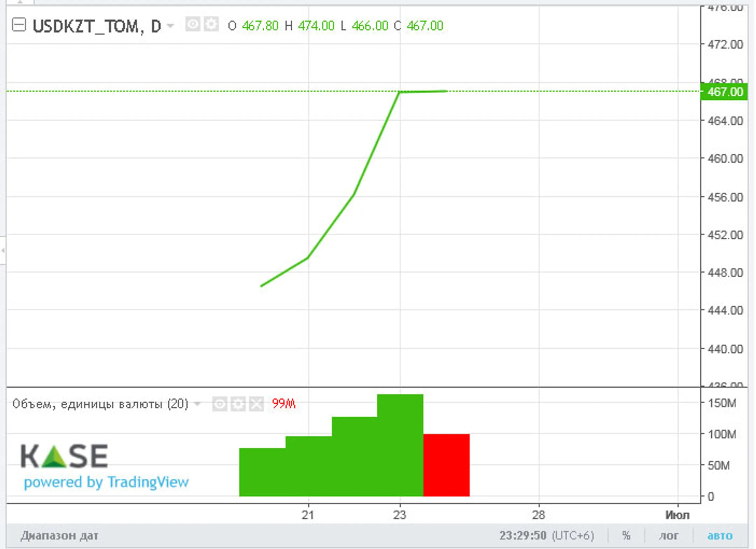Viewport: 756px width, 549px height.
Task: Click the 23:29:50 (UTC+6) timezone clock
Action: pyautogui.click(x=546, y=535)
